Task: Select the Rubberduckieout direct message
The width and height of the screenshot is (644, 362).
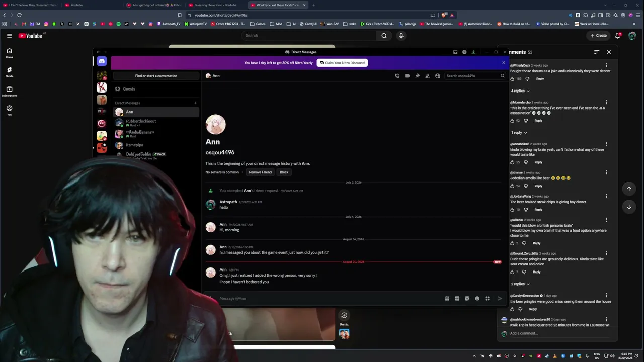Action: click(156, 123)
